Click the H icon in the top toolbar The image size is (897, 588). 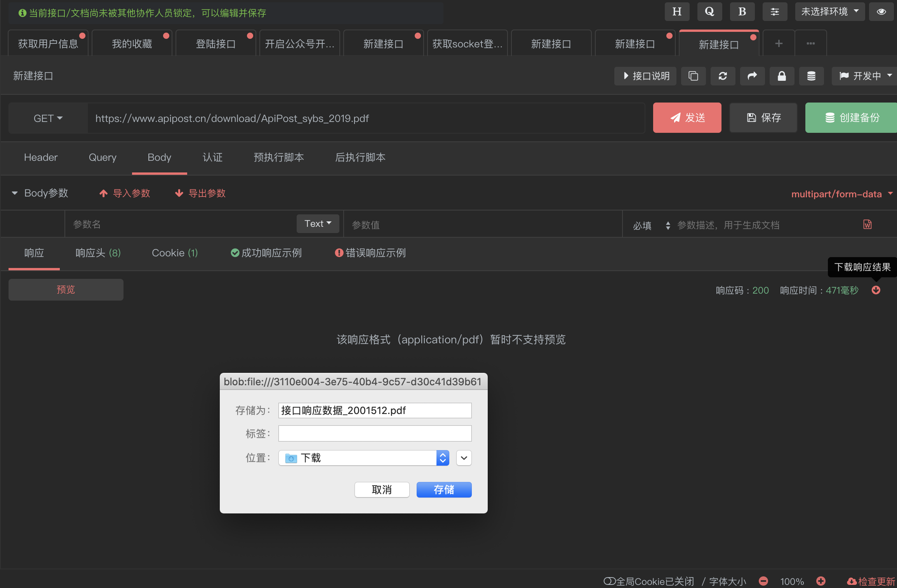(x=677, y=12)
